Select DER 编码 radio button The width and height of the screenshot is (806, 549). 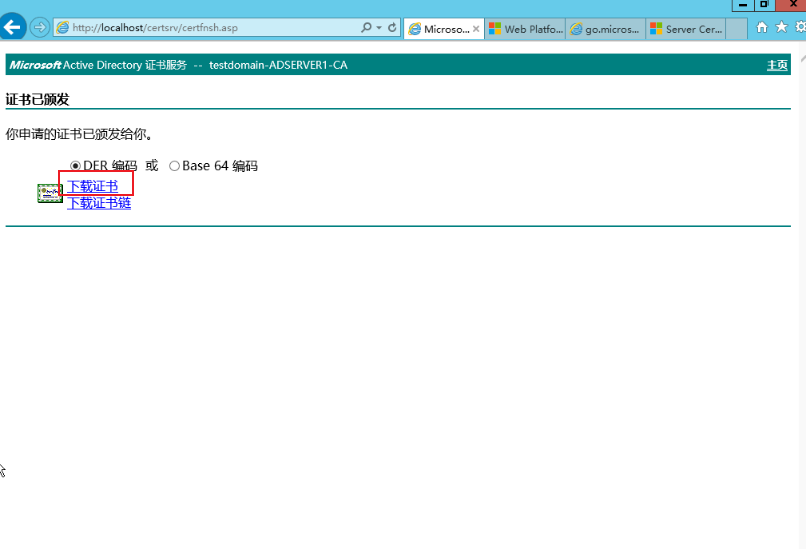[76, 166]
